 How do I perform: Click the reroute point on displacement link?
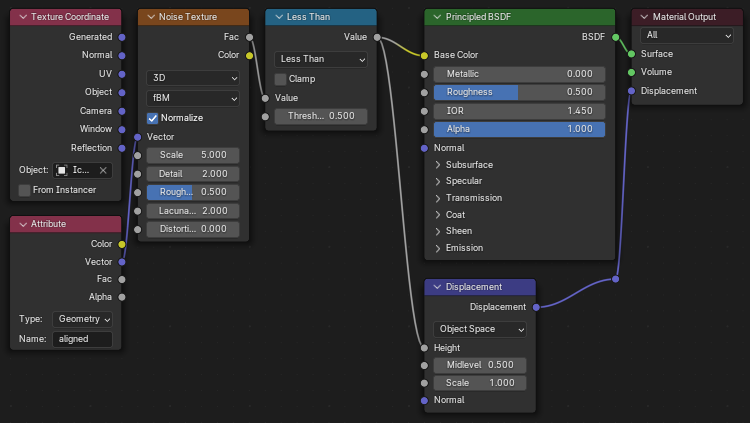click(x=616, y=279)
